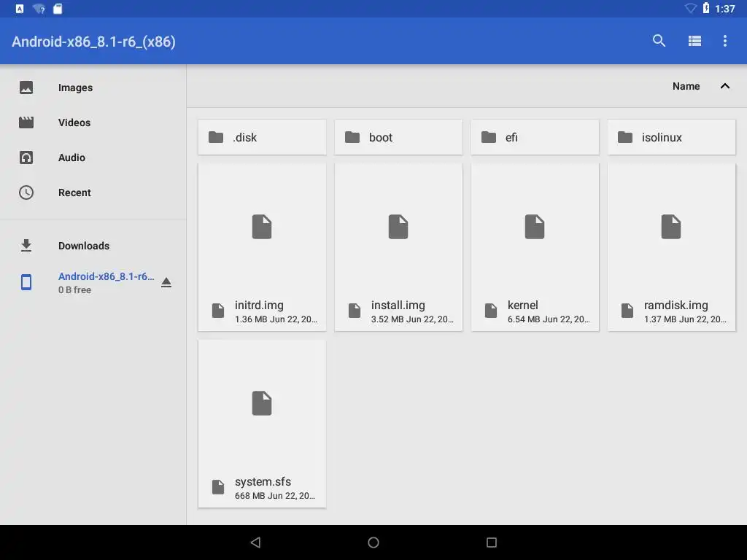Open the Audio category
Viewport: 747px width, 560px height.
click(x=71, y=157)
